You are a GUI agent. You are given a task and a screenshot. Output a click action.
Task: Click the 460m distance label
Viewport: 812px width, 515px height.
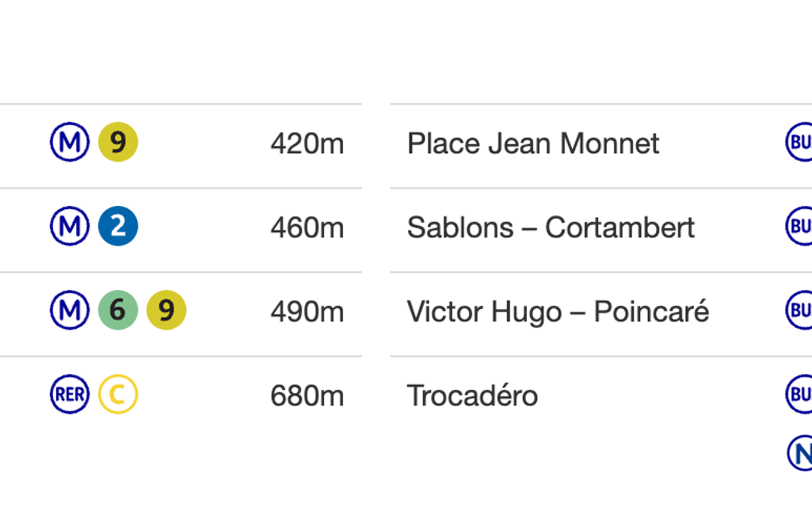click(307, 228)
